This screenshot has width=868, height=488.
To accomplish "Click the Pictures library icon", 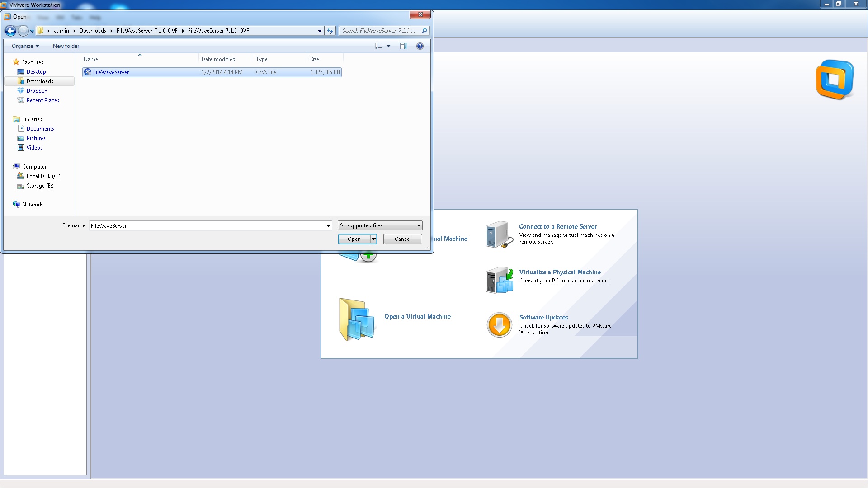I will 21,138.
